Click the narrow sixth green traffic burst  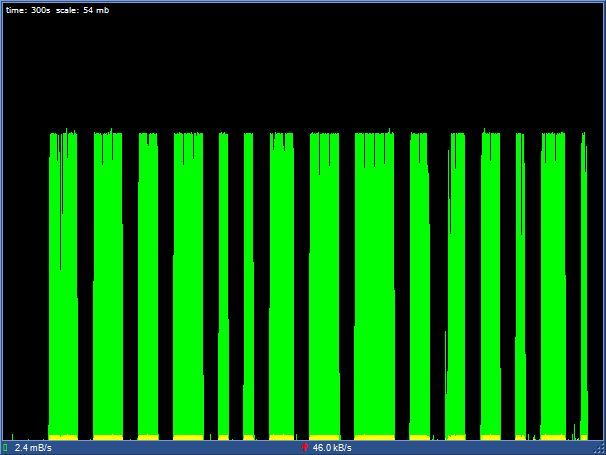tap(249, 286)
